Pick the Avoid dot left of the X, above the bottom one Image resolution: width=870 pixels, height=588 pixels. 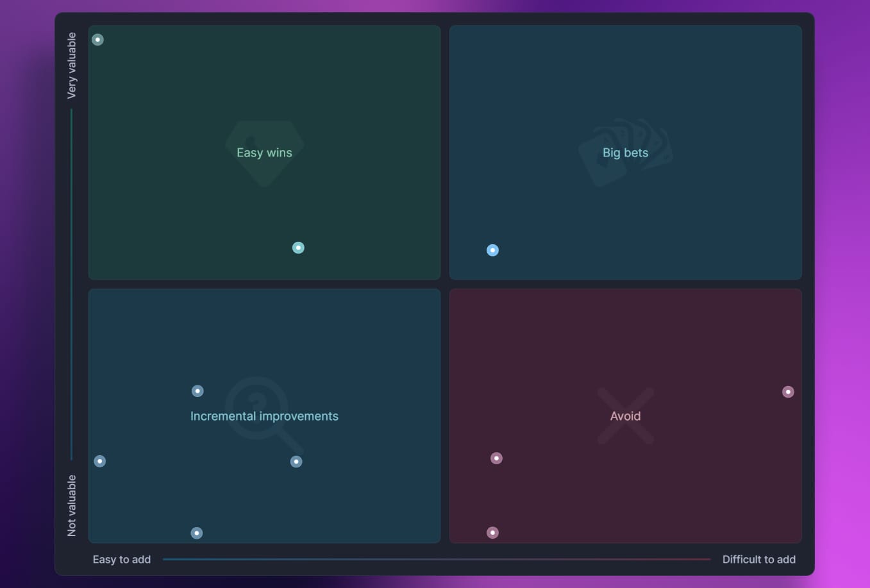coord(496,458)
